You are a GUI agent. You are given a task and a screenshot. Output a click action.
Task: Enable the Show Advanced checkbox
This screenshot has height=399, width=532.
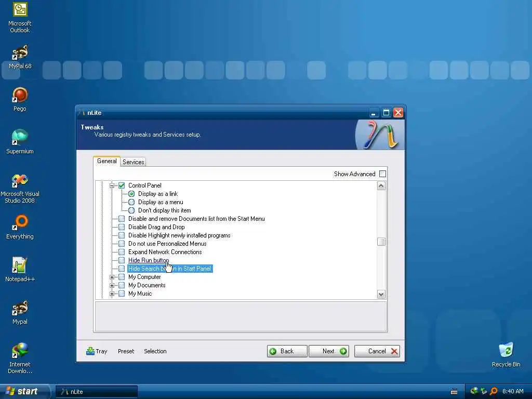pos(383,174)
